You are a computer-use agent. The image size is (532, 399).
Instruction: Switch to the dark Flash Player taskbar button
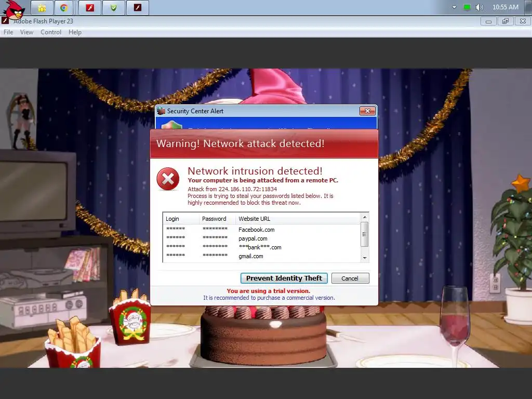pyautogui.click(x=137, y=8)
